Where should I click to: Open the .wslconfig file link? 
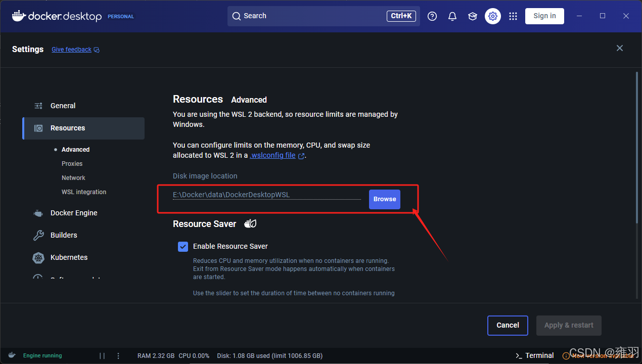click(x=273, y=156)
